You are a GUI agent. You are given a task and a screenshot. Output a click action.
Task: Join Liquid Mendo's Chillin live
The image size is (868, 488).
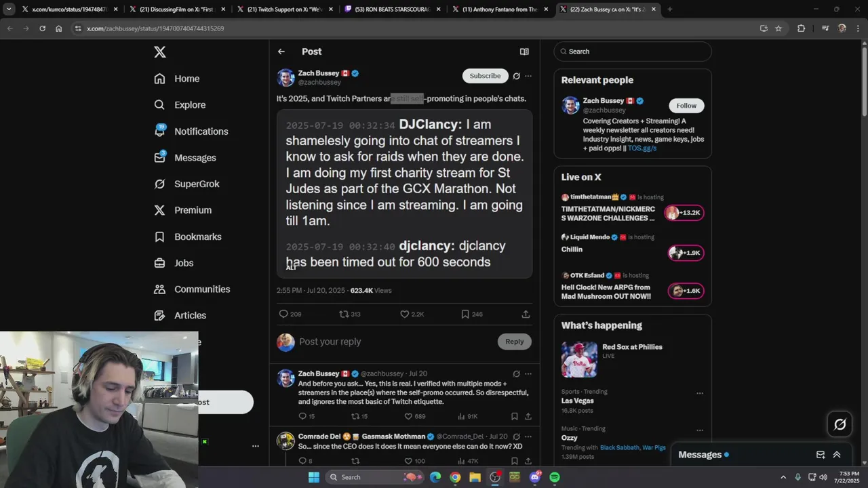686,253
